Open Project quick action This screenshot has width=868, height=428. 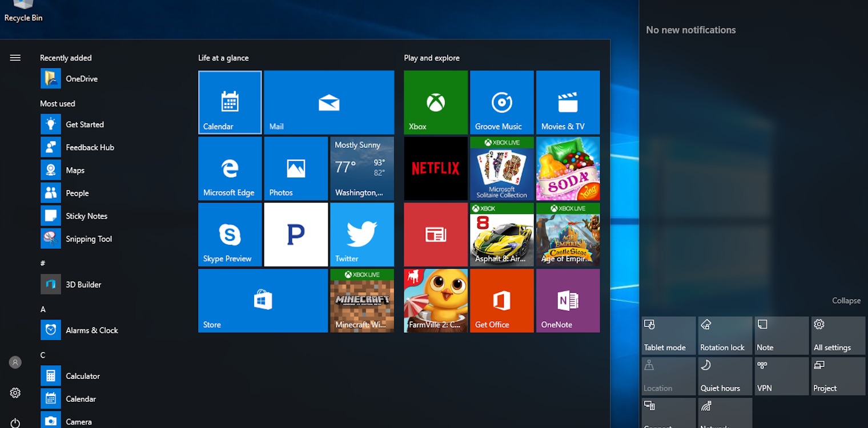[838, 376]
